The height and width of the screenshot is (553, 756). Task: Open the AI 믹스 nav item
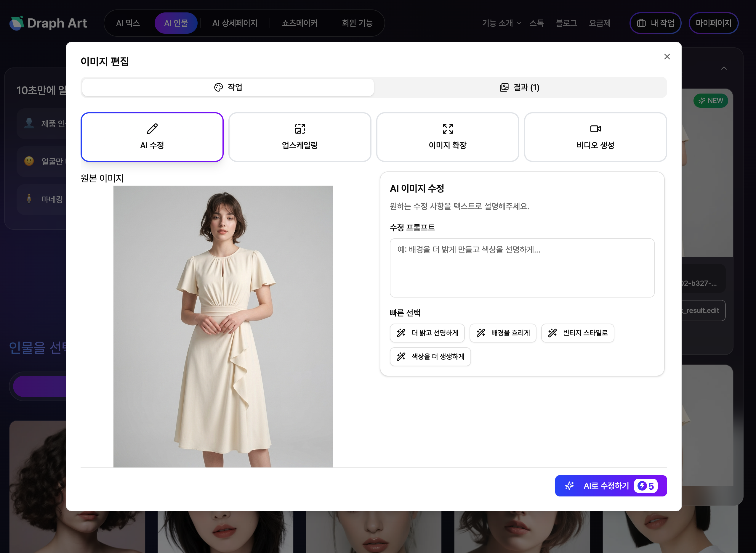coord(128,23)
